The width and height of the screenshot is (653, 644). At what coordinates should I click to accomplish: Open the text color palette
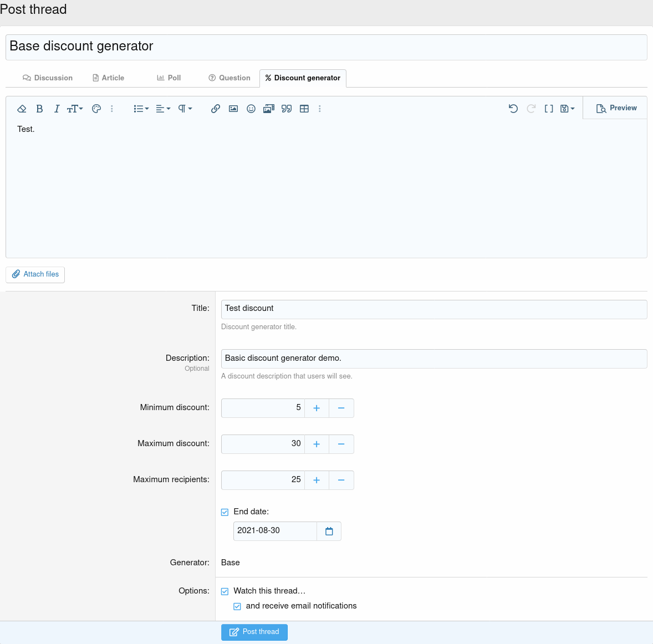pos(96,109)
